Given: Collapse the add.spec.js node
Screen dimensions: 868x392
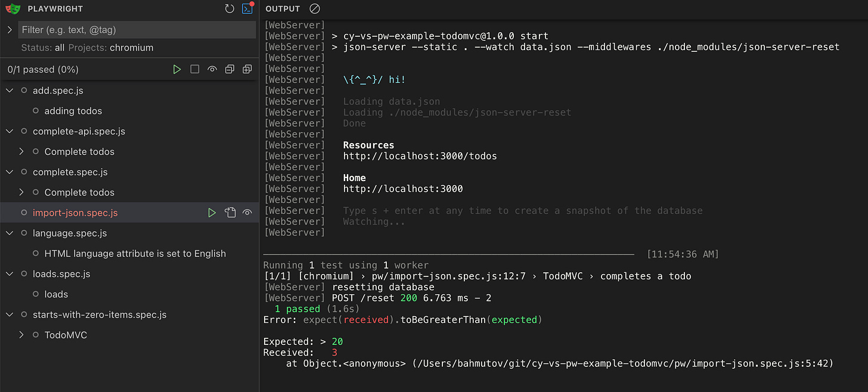Looking at the screenshot, I should point(10,91).
